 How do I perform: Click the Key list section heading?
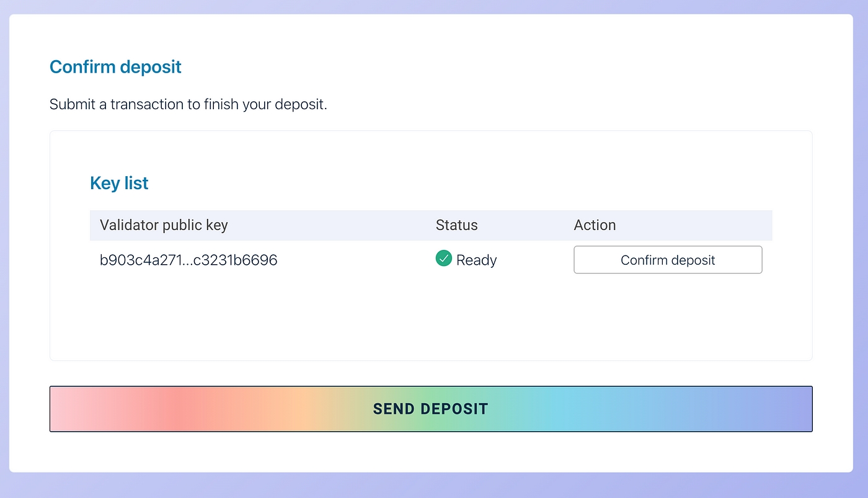pyautogui.click(x=119, y=184)
